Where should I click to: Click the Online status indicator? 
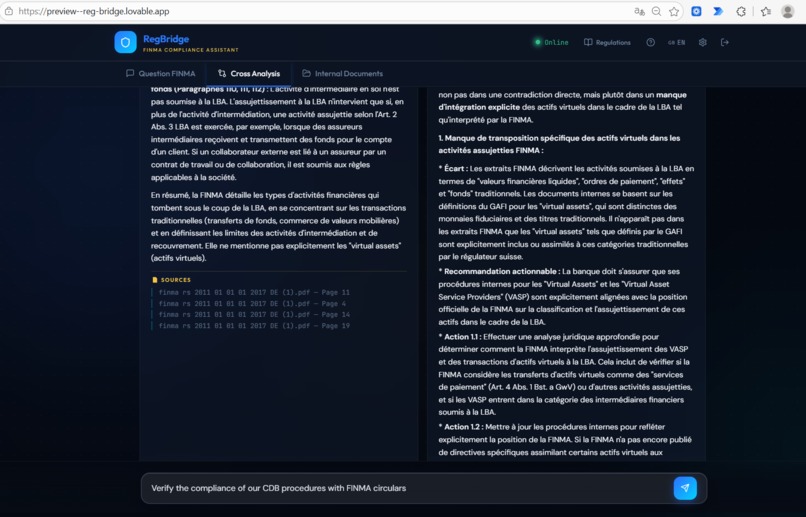coord(552,43)
